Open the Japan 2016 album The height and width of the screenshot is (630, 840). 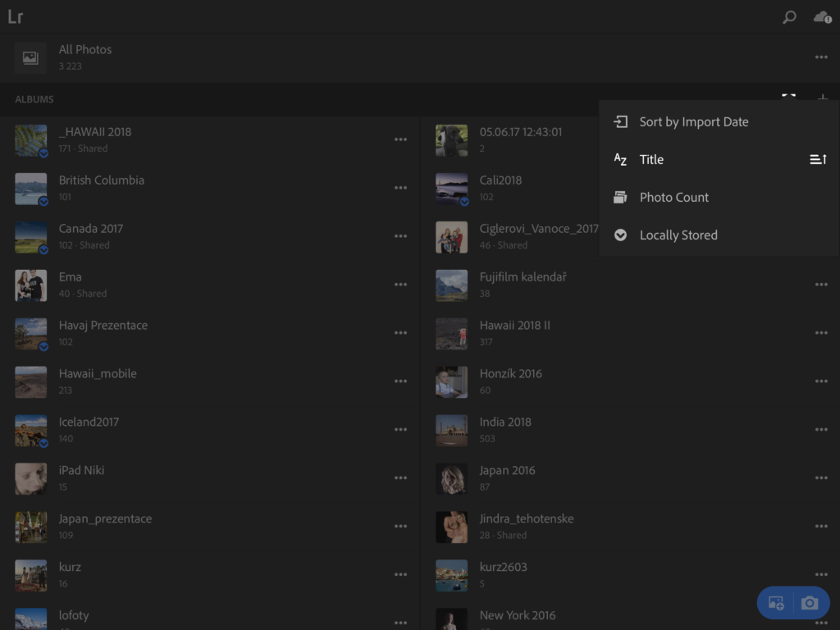click(x=507, y=477)
